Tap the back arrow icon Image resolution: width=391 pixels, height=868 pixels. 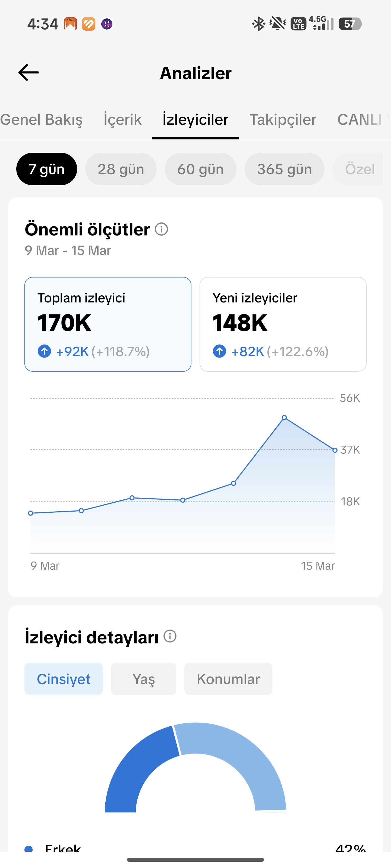(x=28, y=72)
